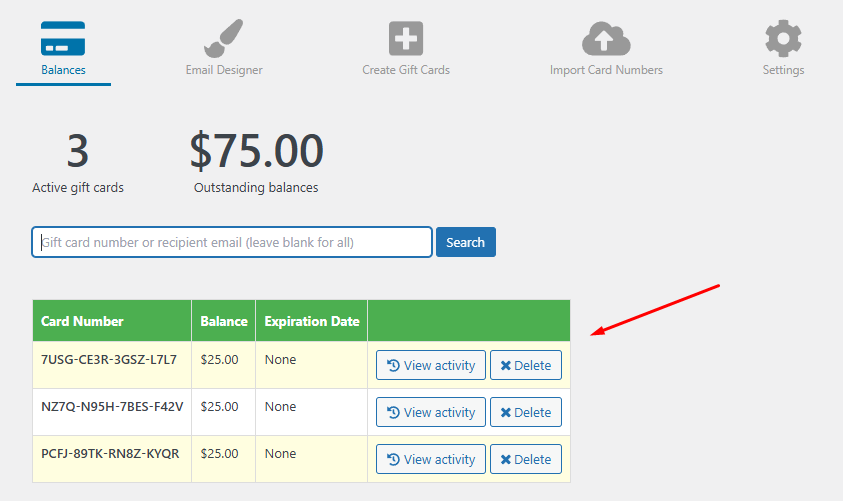
Task: Click the Active gift cards label
Action: tap(78, 188)
